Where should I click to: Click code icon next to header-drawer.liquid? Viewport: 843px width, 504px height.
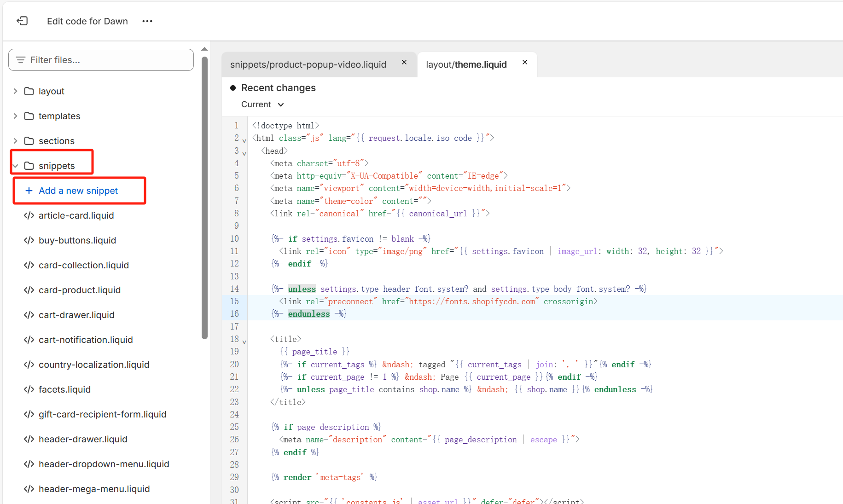tap(29, 439)
